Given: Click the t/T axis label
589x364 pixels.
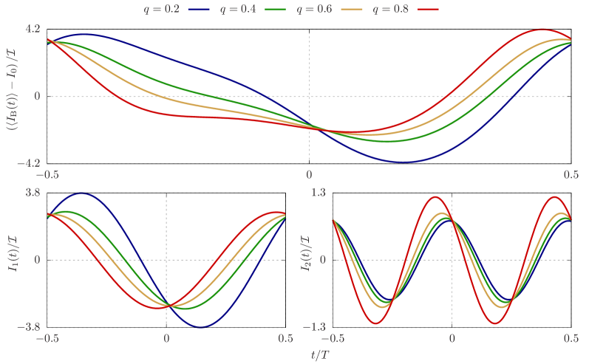Looking at the screenshot, I should (x=320, y=355).
